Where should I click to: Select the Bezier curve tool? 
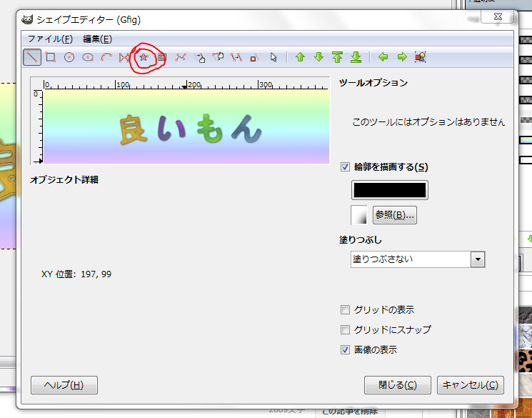[x=181, y=57]
